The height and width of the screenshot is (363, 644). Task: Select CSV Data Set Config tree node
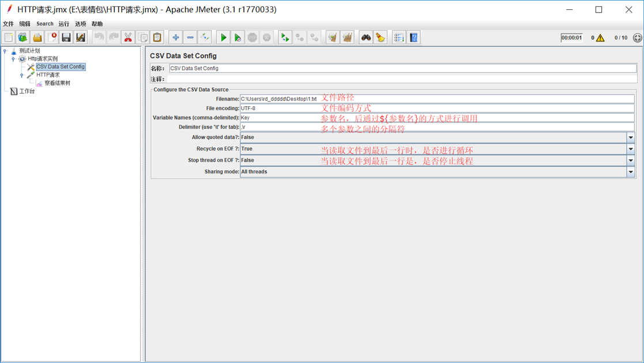click(61, 66)
